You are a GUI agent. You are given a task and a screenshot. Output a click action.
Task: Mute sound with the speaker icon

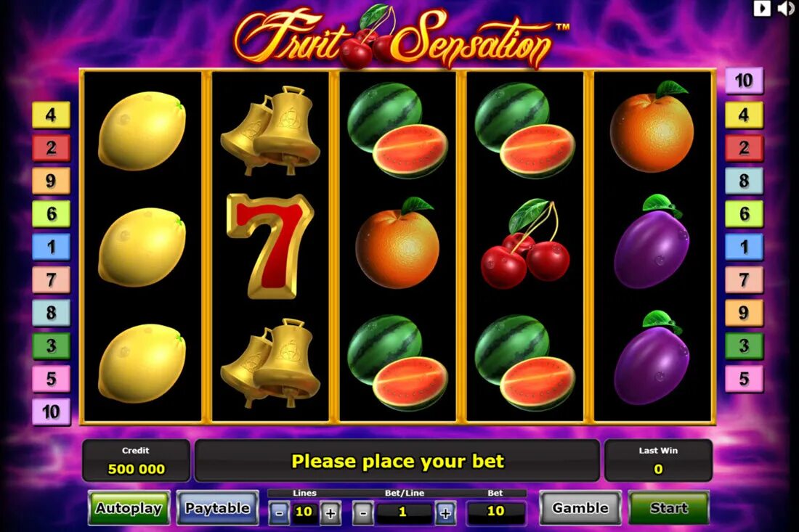click(x=786, y=8)
